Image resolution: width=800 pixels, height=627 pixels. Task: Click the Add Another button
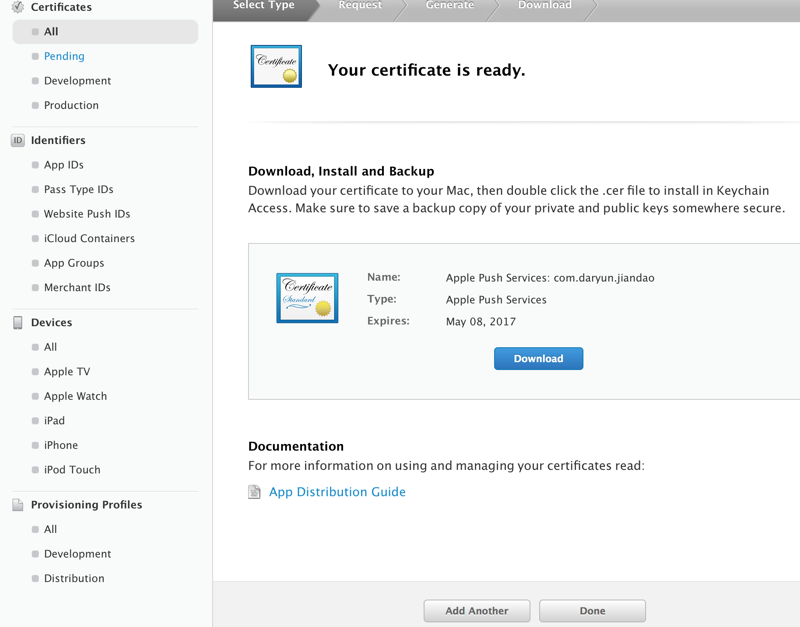[x=477, y=611]
